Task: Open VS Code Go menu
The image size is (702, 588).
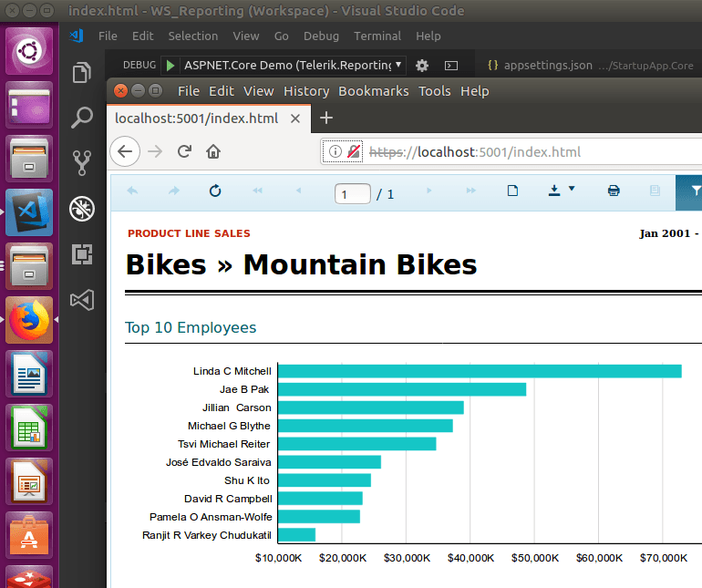Action: [x=281, y=36]
